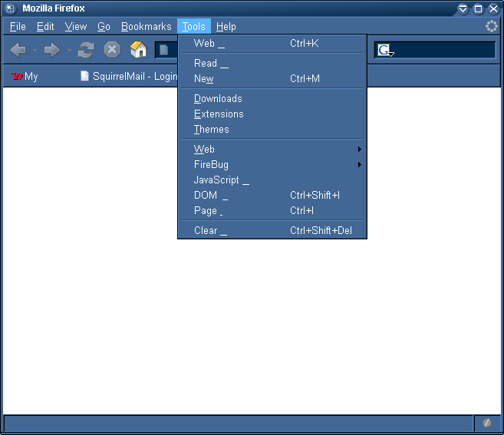Click the Back arrow navigation button
The height and width of the screenshot is (435, 504).
coord(18,50)
